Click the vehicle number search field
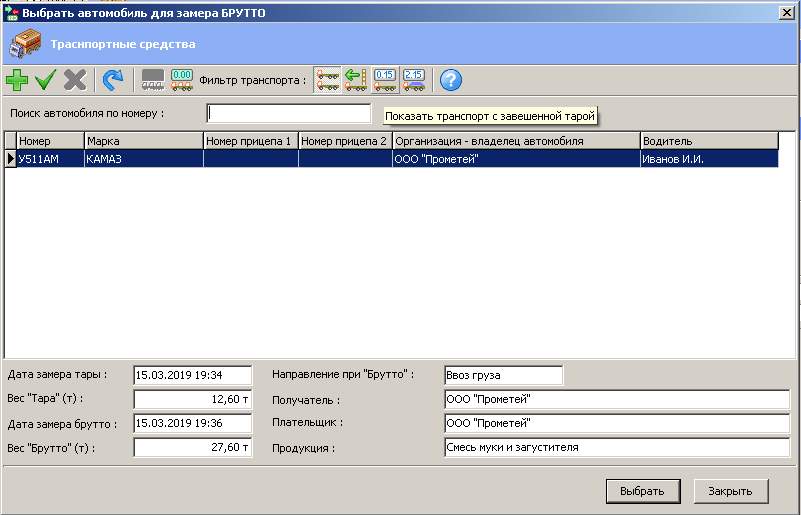 [x=288, y=114]
